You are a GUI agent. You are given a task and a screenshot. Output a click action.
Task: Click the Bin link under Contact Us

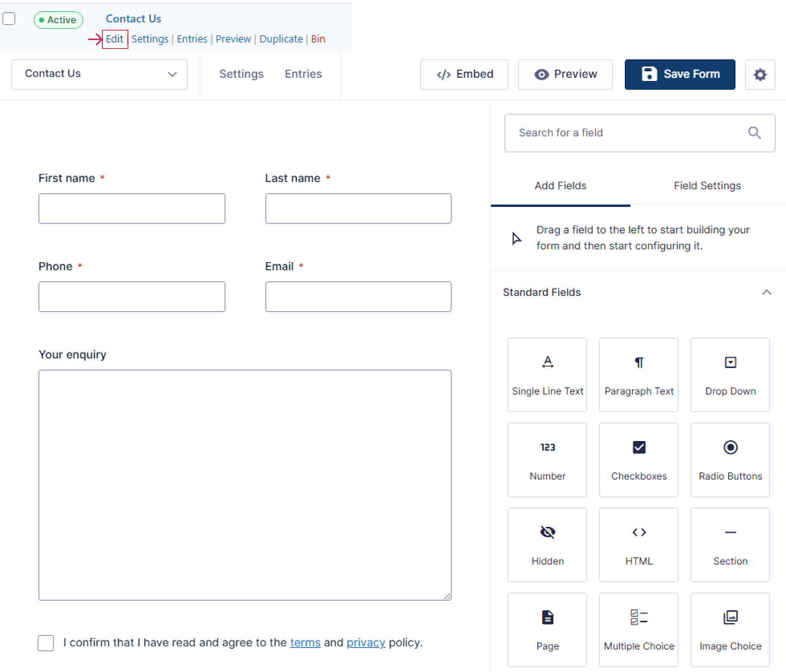point(318,39)
